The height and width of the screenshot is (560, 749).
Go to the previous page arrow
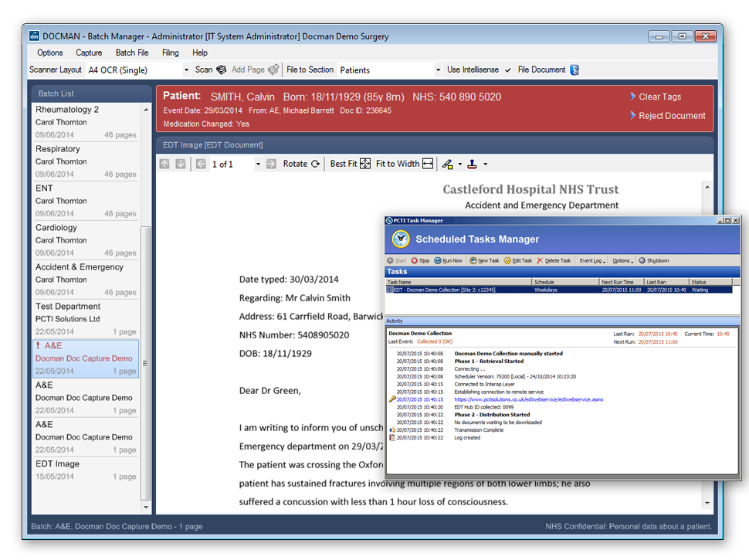tap(201, 164)
